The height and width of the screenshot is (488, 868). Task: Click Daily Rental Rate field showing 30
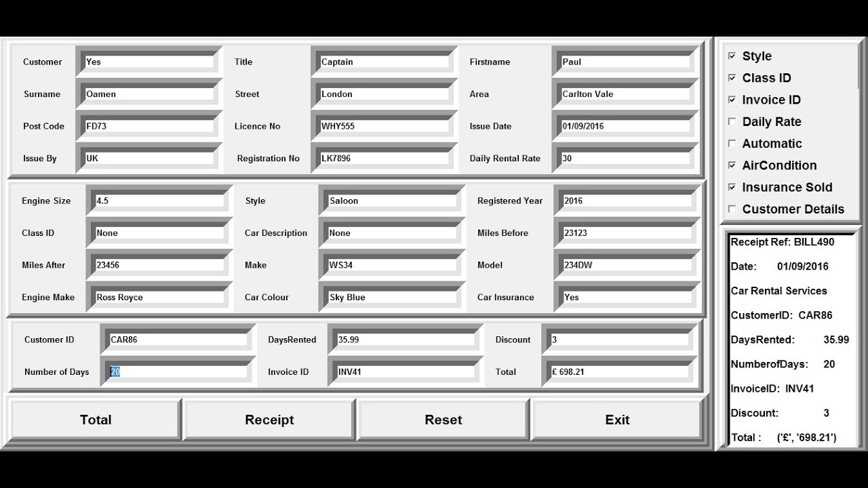(x=625, y=158)
